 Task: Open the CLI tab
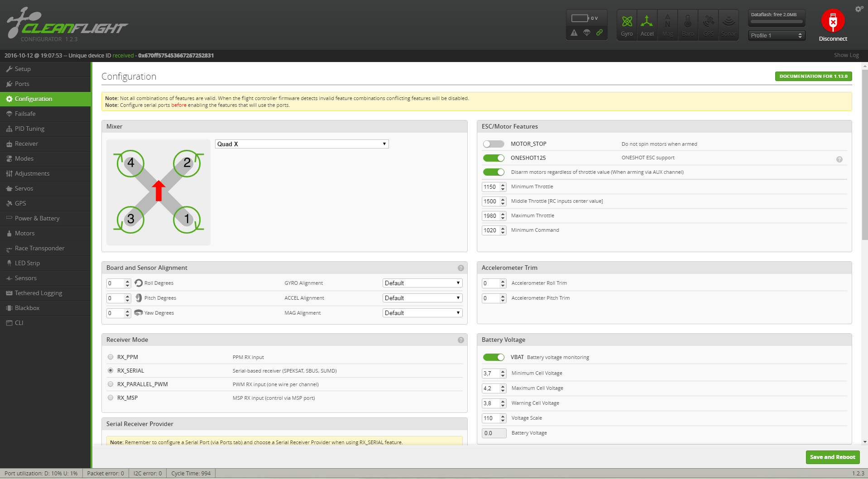pos(45,323)
